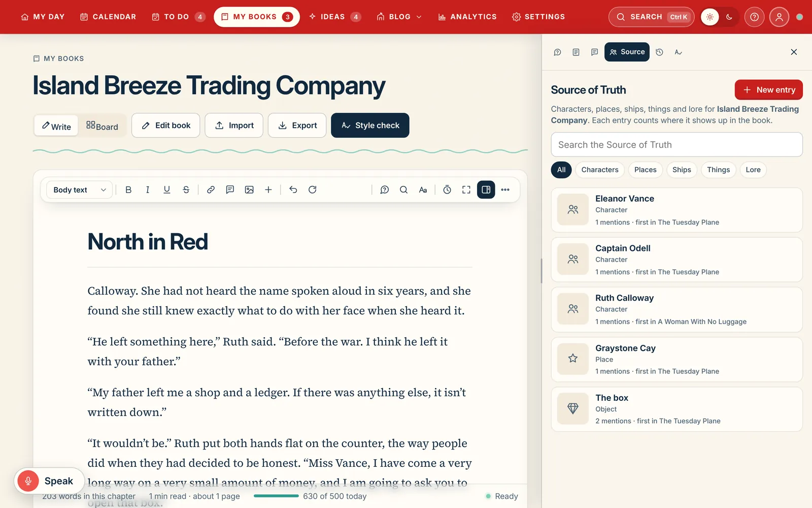This screenshot has width=812, height=508.
Task: Click the Speak microphone button
Action: tap(49, 481)
